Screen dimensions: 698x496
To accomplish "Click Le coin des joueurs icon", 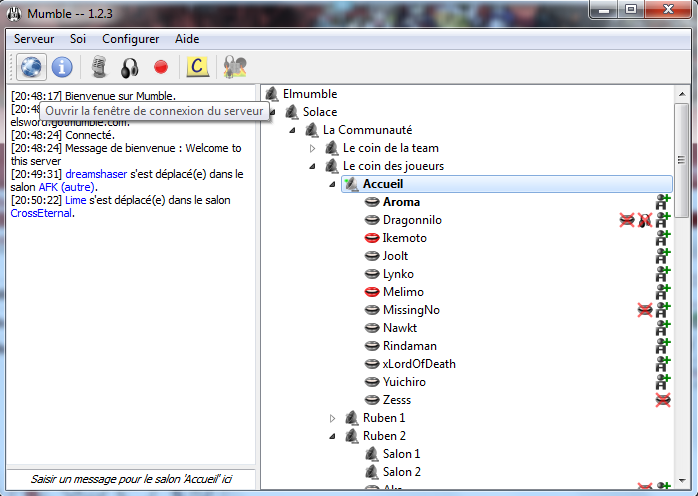I will click(332, 166).
